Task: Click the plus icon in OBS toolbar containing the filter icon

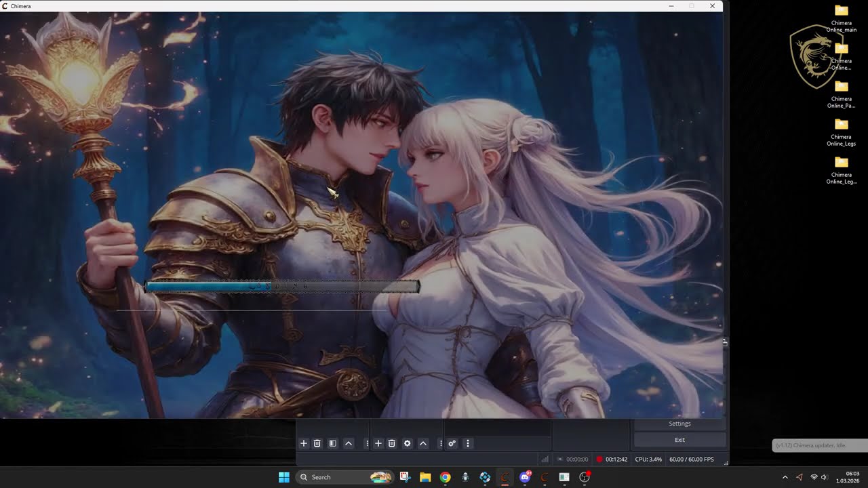Action: pyautogui.click(x=304, y=443)
